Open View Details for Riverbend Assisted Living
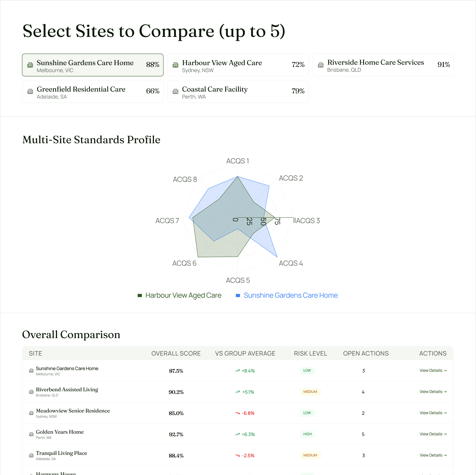 pos(433,392)
